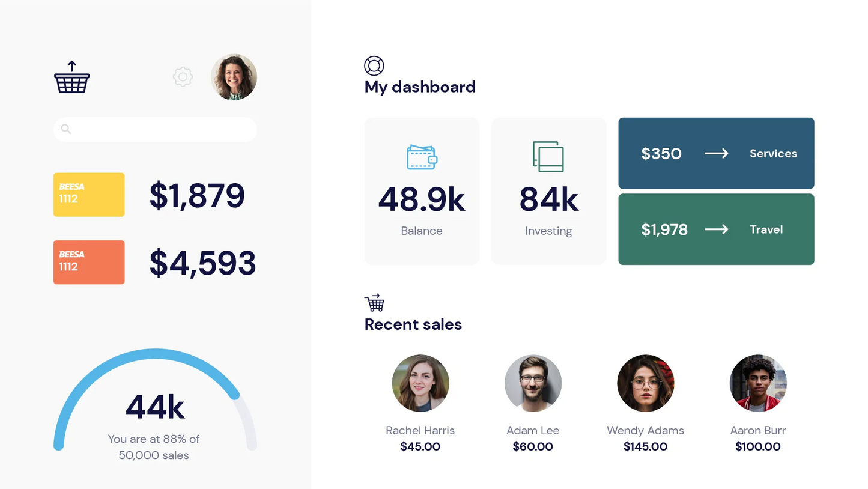The width and height of the screenshot is (868, 489).
Task: Click the lifebuoy icon above My dashboard
Action: 374,65
